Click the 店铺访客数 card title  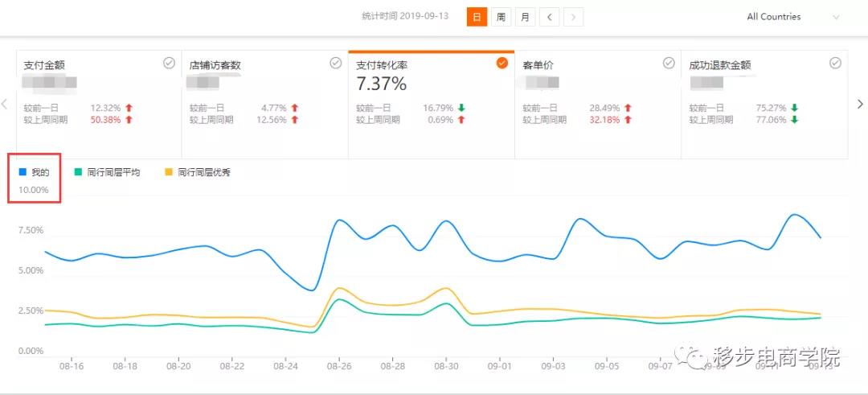click(215, 65)
